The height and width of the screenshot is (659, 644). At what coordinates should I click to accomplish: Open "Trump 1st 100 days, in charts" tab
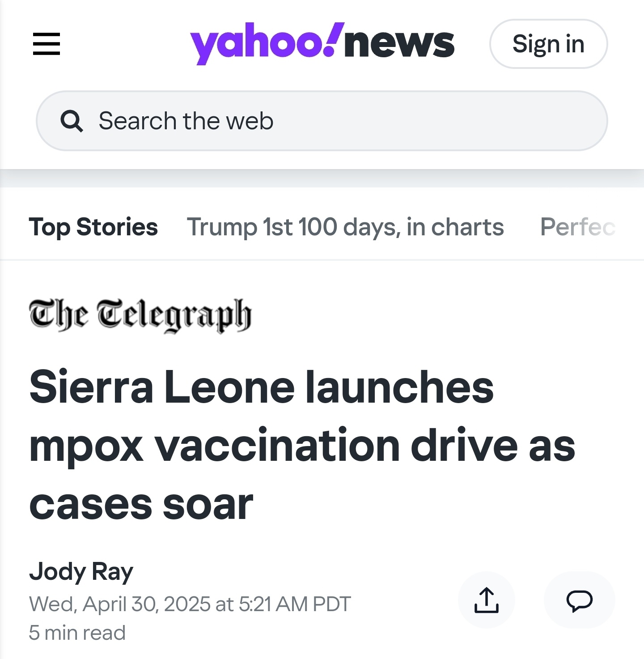click(345, 227)
